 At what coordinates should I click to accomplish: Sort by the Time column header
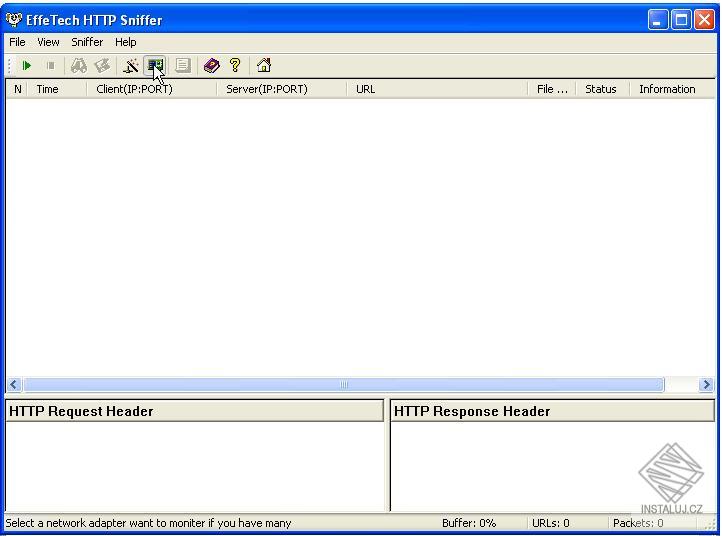coord(57,89)
